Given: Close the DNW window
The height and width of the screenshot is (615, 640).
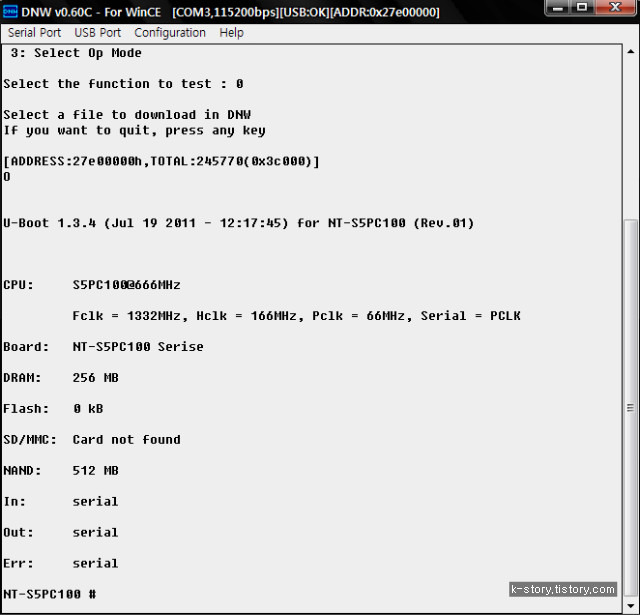Looking at the screenshot, I should point(616,8).
